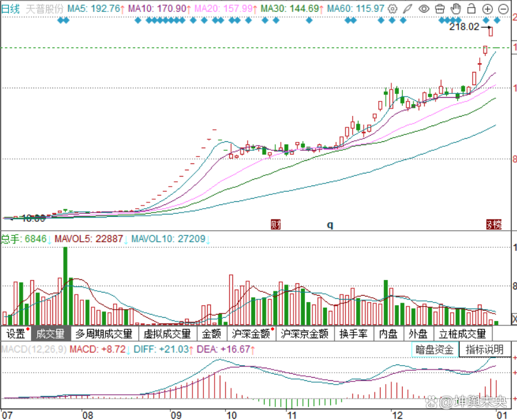Click the 暗盘资金 button
This screenshot has width=517, height=420.
click(x=435, y=349)
